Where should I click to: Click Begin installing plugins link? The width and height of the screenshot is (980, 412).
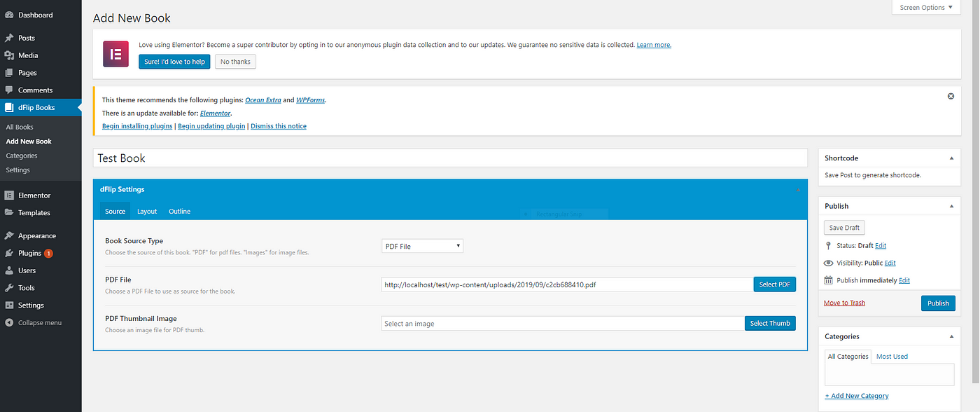click(x=137, y=126)
